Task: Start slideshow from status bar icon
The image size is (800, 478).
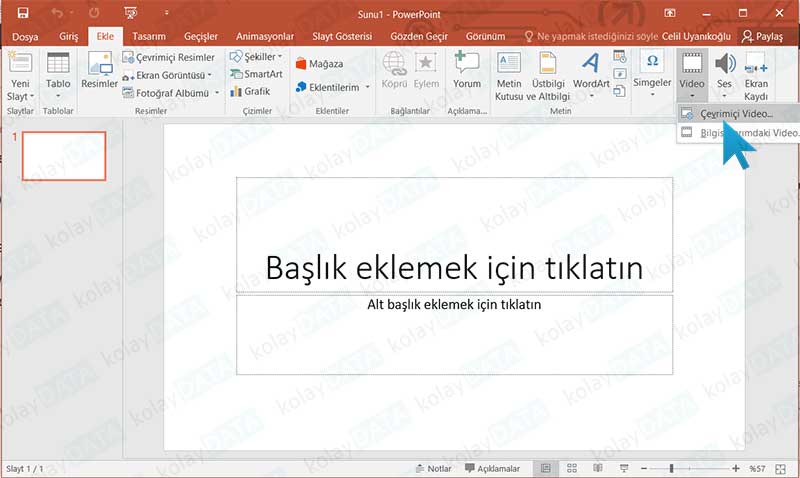Action: (x=623, y=468)
